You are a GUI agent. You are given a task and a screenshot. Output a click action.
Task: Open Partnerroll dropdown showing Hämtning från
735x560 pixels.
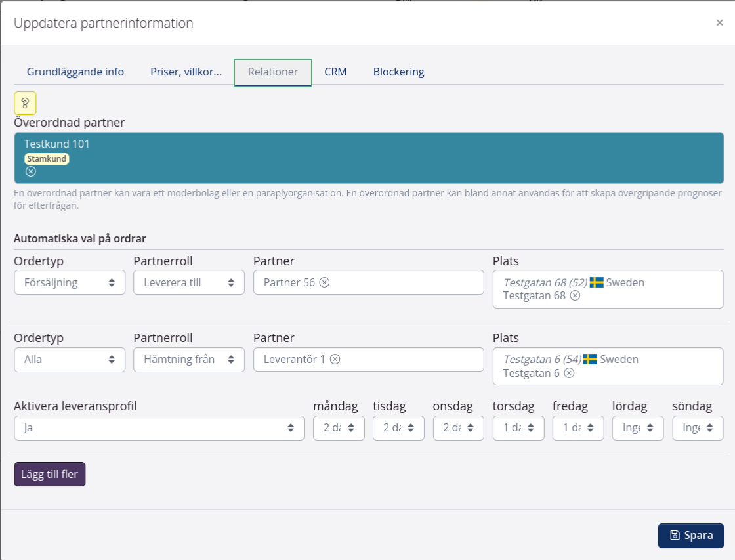(189, 359)
